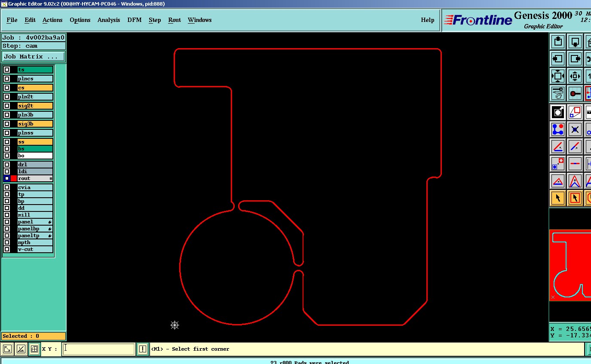Click the pan right arrow icon
The width and height of the screenshot is (591, 364).
[x=575, y=59]
